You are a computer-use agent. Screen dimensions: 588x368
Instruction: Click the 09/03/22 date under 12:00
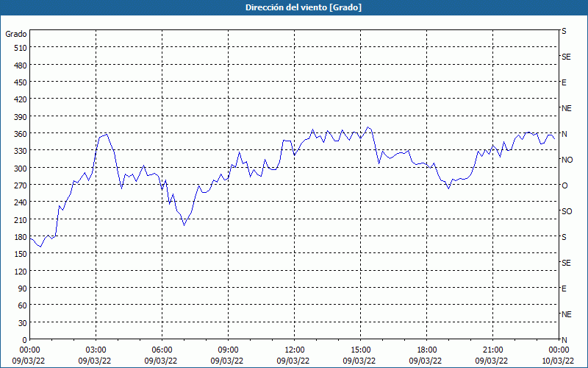point(293,361)
